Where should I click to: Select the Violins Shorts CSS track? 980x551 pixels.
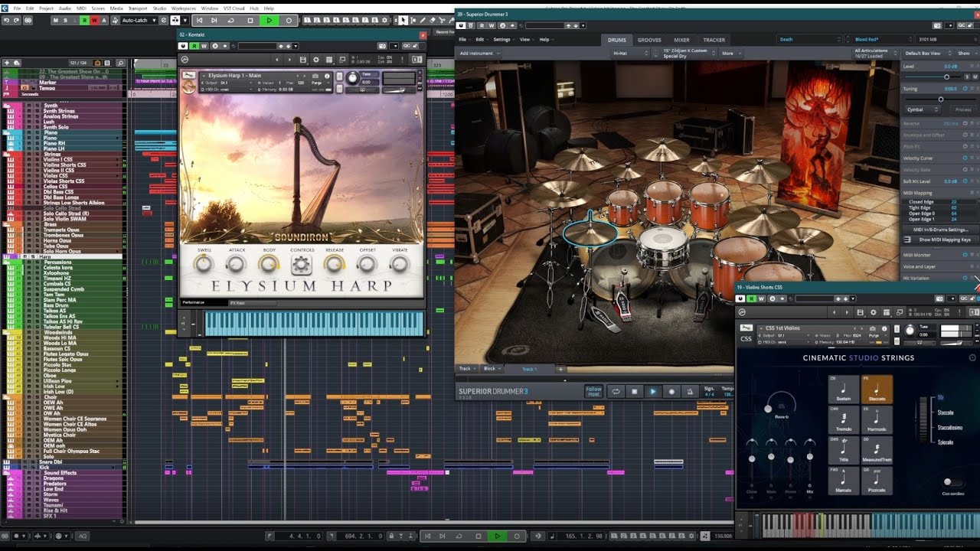tap(64, 165)
